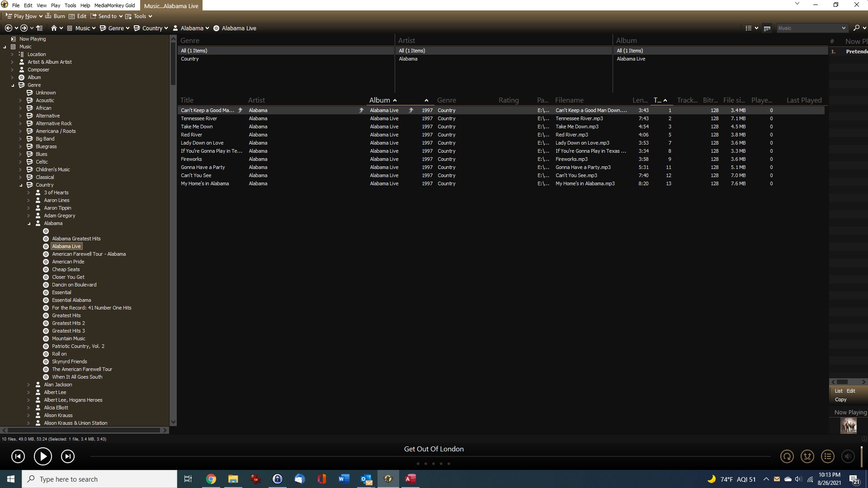Image resolution: width=868 pixels, height=488 pixels.
Task: Open Outlook from the taskbar
Action: (366, 479)
